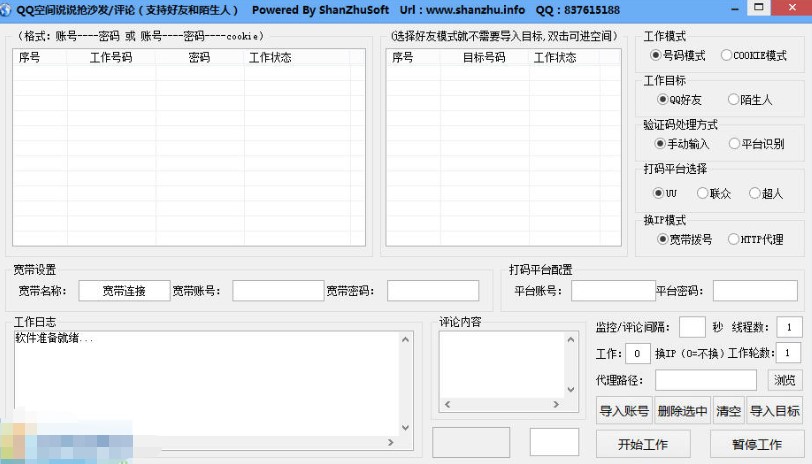Click the 评论内容 scroll down arrow
Screen dimensions: 812x464
tap(571, 389)
